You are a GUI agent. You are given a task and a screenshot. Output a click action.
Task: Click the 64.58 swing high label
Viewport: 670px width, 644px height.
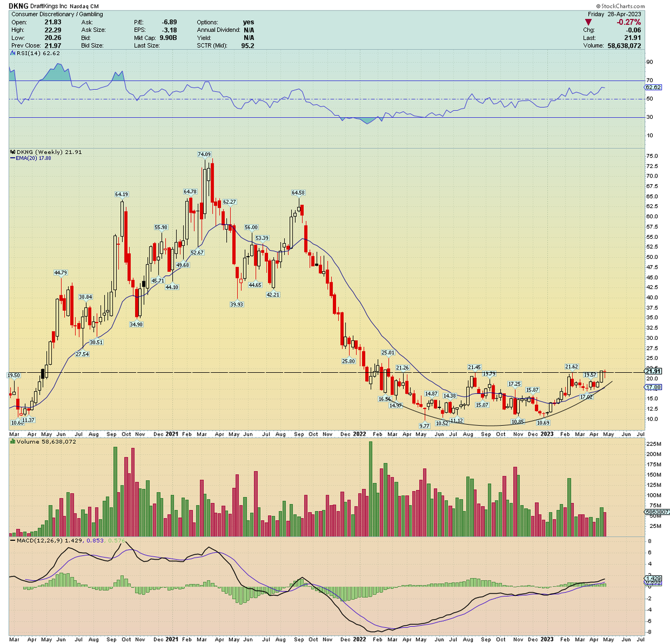(x=298, y=193)
